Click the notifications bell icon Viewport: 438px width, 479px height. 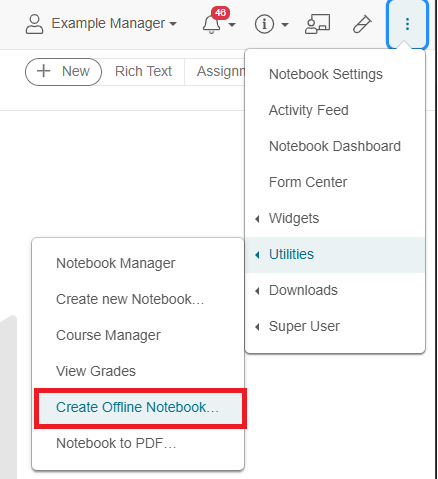coord(212,23)
